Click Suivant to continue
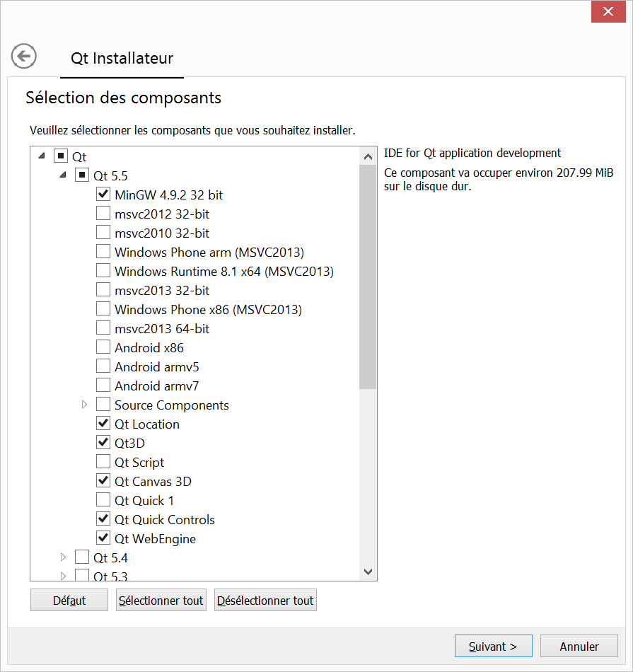 pos(493,646)
